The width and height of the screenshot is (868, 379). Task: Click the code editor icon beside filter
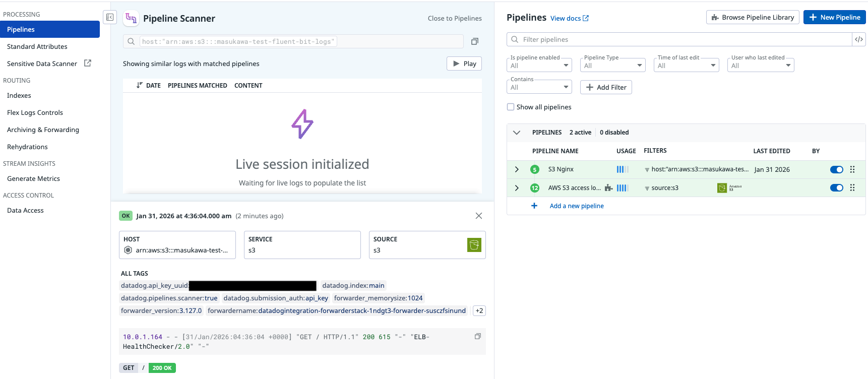tap(859, 39)
